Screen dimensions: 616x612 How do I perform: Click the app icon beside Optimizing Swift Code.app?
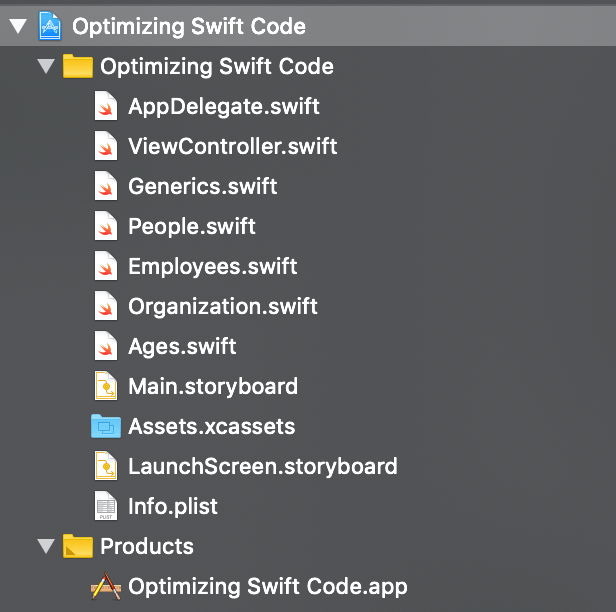click(105, 587)
